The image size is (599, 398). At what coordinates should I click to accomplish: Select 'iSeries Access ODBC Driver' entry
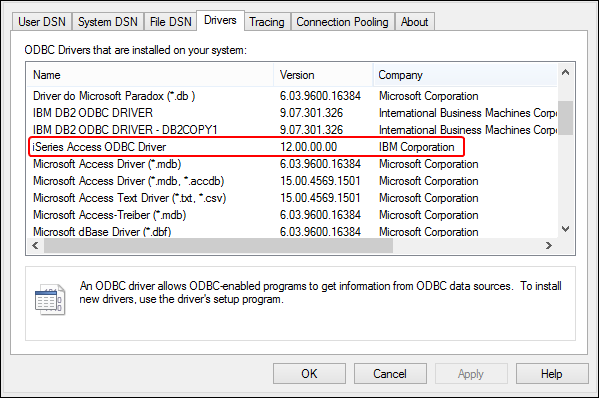(292, 147)
